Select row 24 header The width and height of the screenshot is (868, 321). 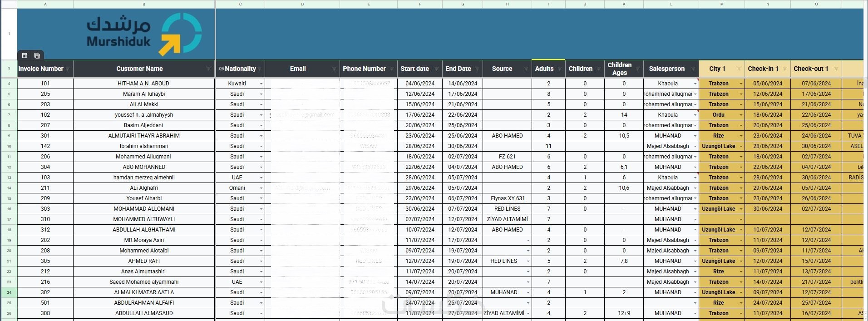pyautogui.click(x=9, y=292)
